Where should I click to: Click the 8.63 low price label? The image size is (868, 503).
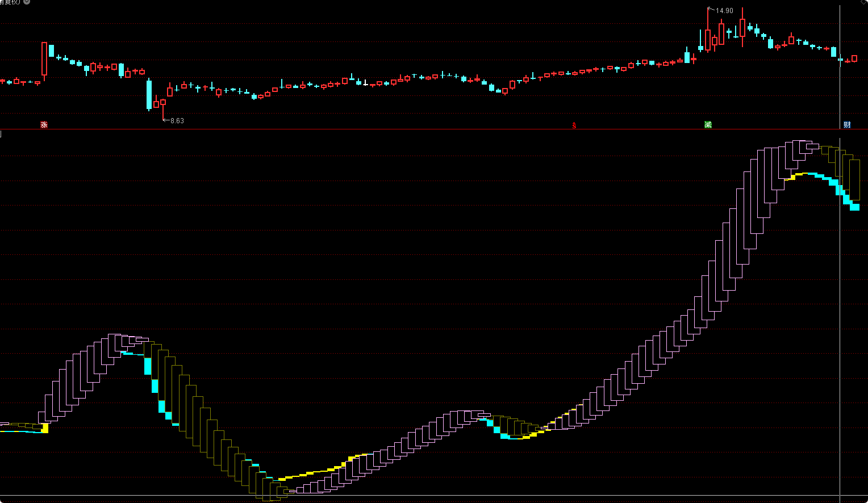(177, 120)
